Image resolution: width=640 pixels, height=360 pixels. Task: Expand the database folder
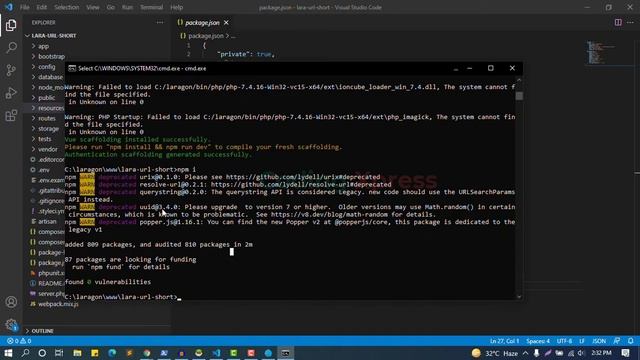tap(51, 77)
